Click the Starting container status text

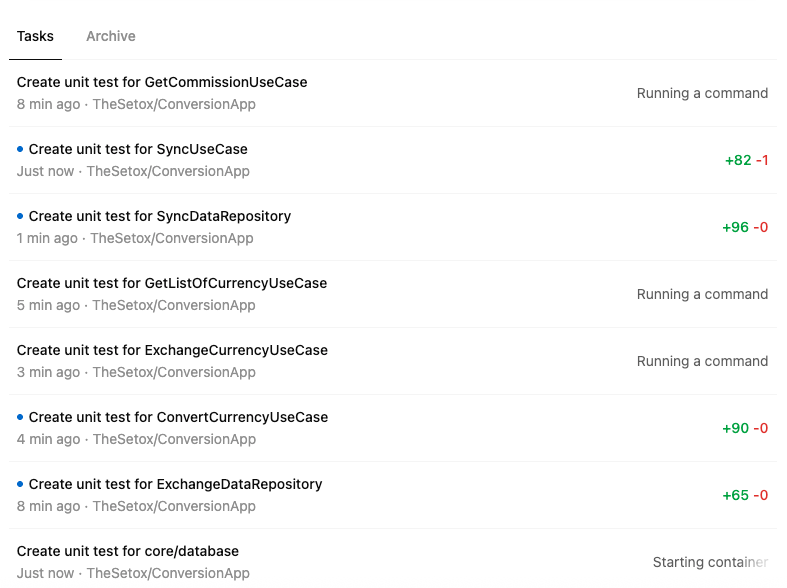[710, 562]
